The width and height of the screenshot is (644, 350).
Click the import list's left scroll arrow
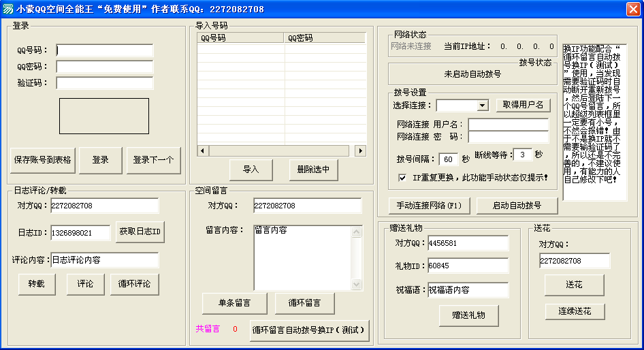click(202, 150)
